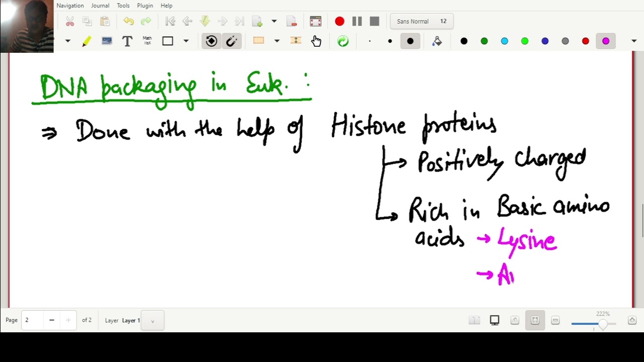644x362 pixels.
Task: Open dropdown next to new page icon
Action: (274, 21)
